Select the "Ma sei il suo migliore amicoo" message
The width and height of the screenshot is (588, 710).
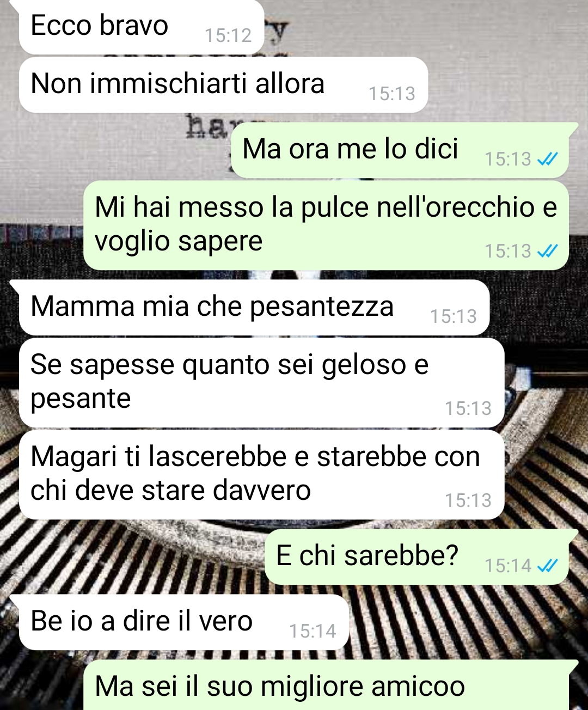pyautogui.click(x=326, y=685)
